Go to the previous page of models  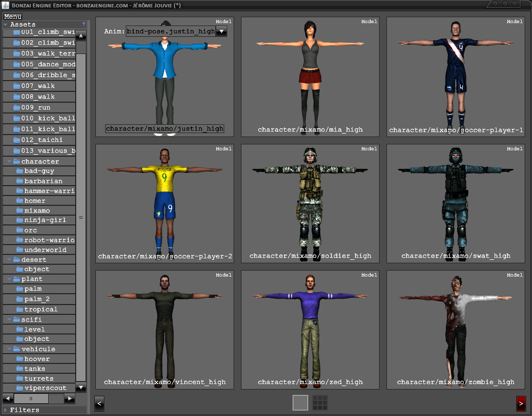tap(99, 404)
